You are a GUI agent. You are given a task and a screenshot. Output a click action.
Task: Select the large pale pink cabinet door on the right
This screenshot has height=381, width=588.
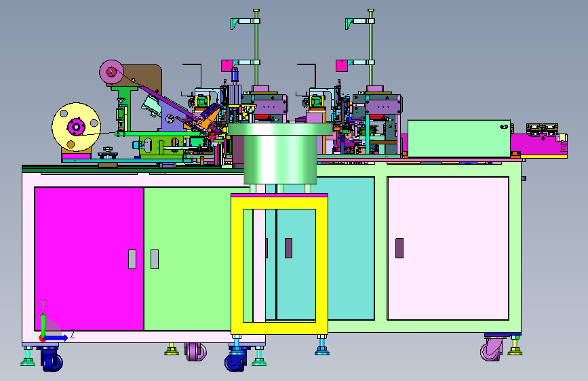448,248
